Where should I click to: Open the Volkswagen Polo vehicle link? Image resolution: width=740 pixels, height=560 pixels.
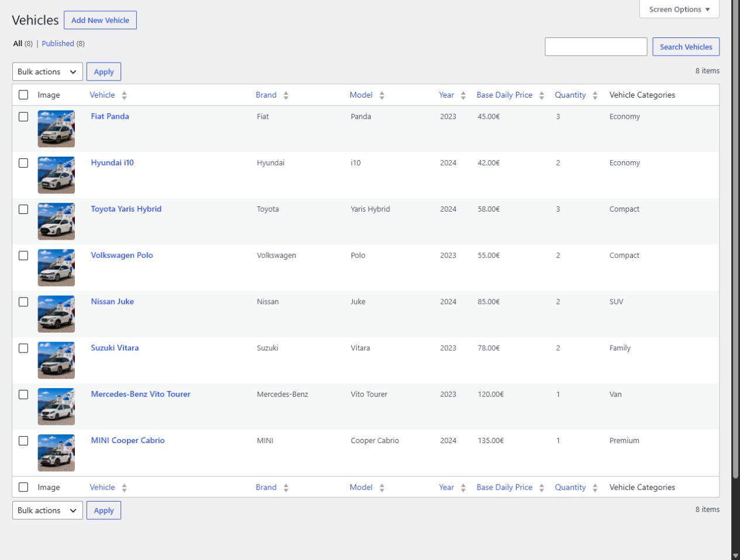(x=122, y=255)
